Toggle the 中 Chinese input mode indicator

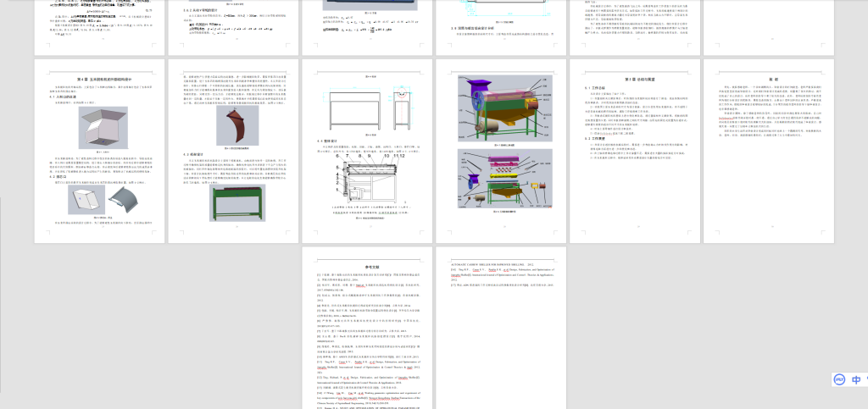(857, 380)
